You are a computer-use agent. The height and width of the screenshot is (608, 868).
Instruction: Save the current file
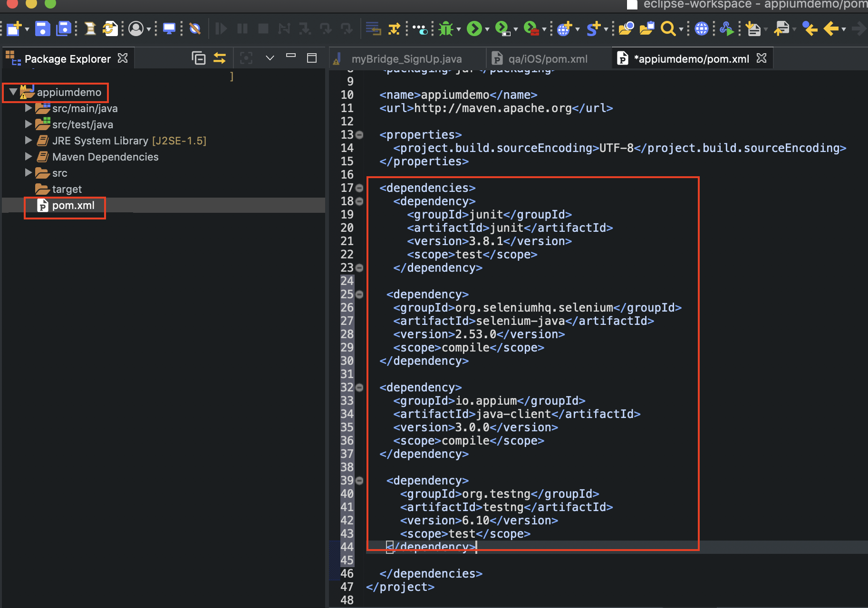(43, 29)
